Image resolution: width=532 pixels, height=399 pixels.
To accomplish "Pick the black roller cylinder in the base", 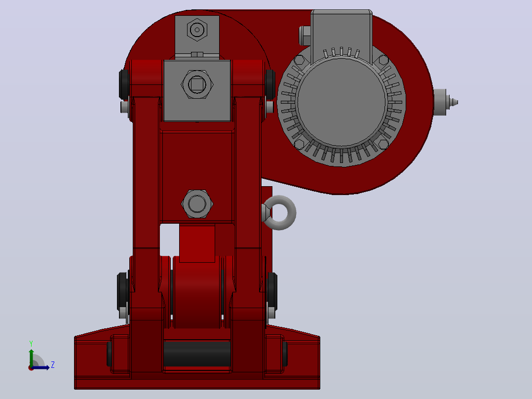I will (x=197, y=354).
